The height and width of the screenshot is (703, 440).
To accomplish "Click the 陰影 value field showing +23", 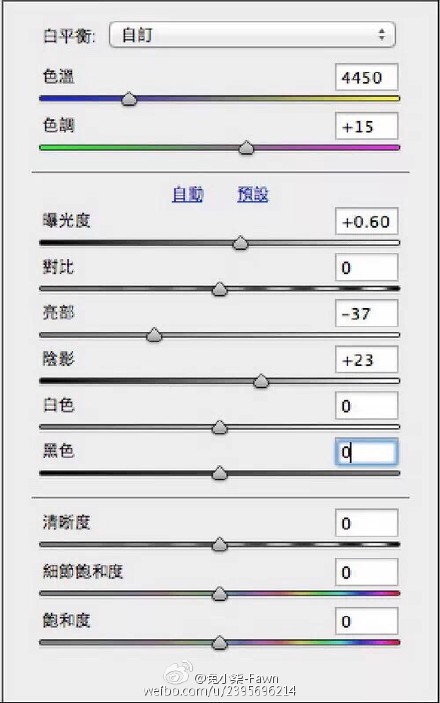I will coord(366,359).
